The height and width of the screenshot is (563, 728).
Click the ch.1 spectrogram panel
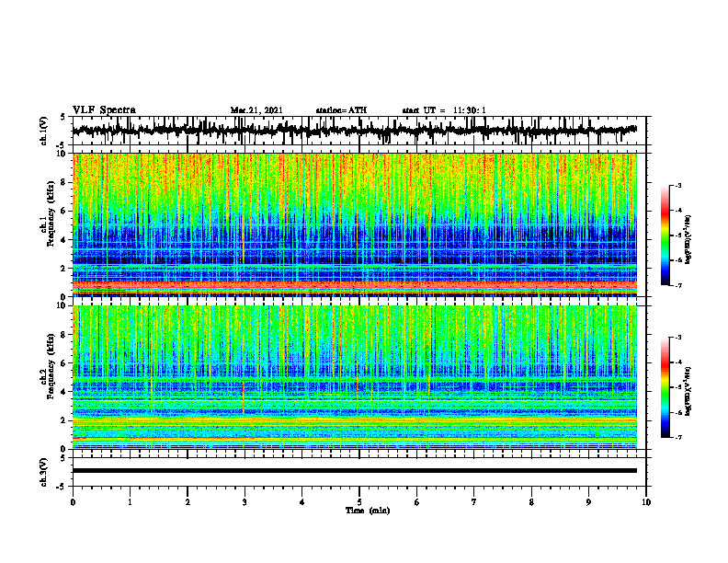[x=355, y=224]
